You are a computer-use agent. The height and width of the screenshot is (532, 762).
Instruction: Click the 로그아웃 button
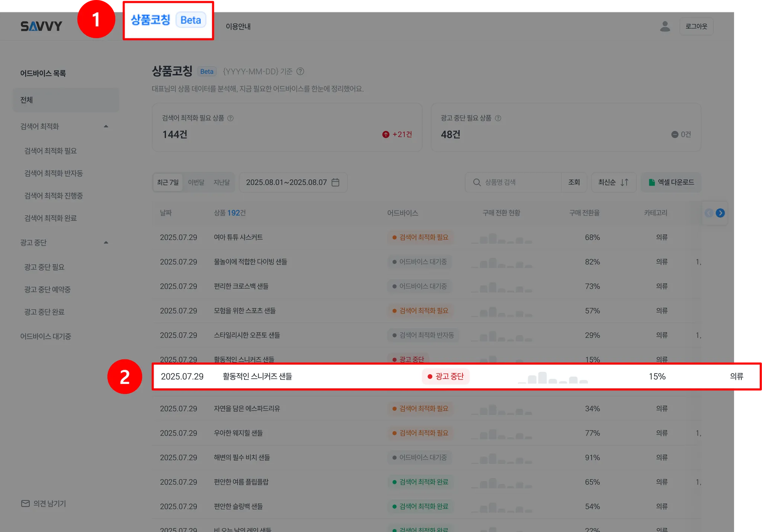[696, 26]
